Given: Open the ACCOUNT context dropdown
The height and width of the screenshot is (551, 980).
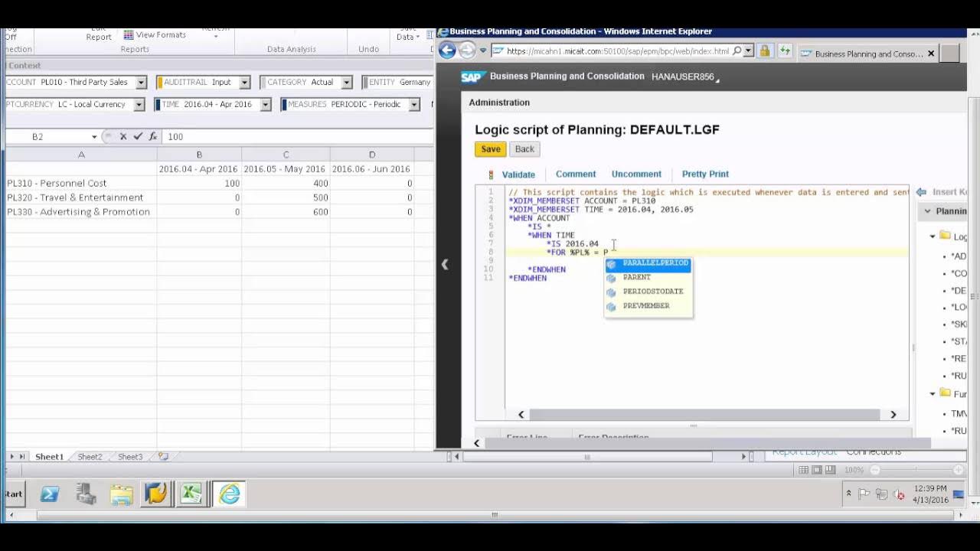Looking at the screenshot, I should tap(141, 82).
